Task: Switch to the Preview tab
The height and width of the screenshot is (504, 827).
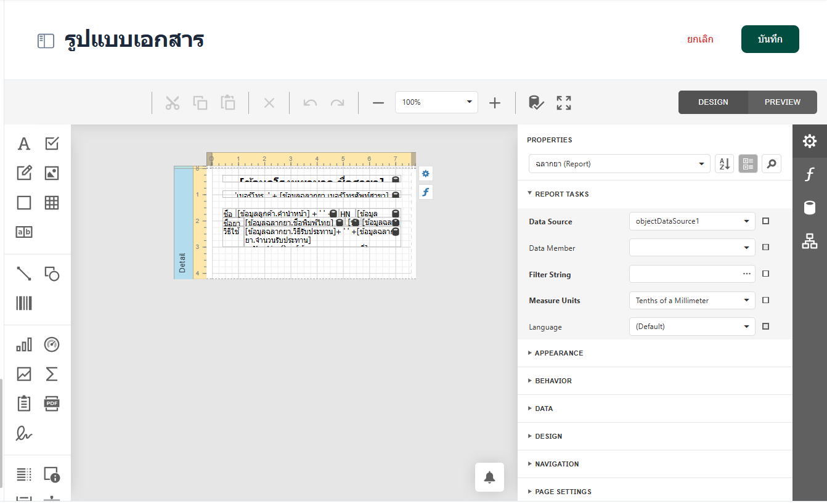Action: [x=782, y=102]
